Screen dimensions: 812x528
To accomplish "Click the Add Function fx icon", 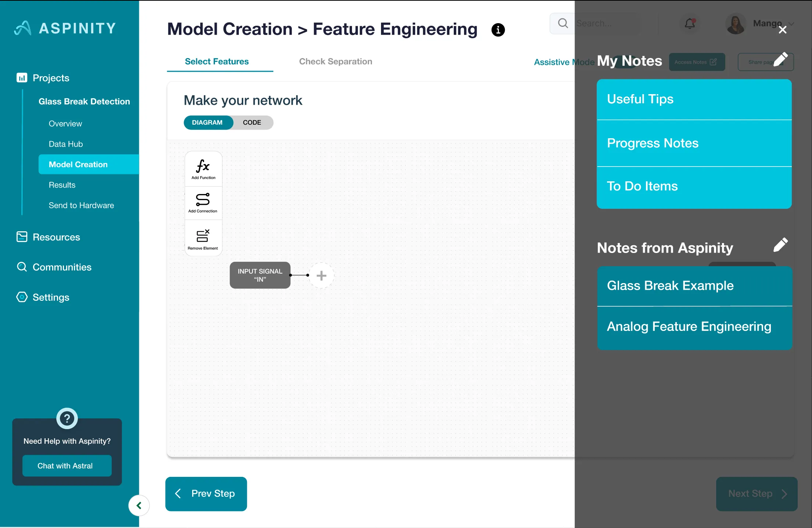I will click(x=203, y=167).
